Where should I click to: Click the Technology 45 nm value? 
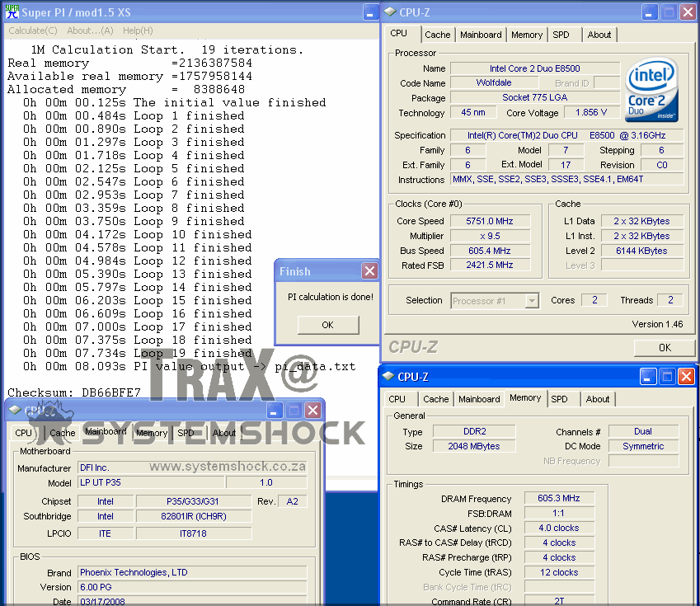473,112
